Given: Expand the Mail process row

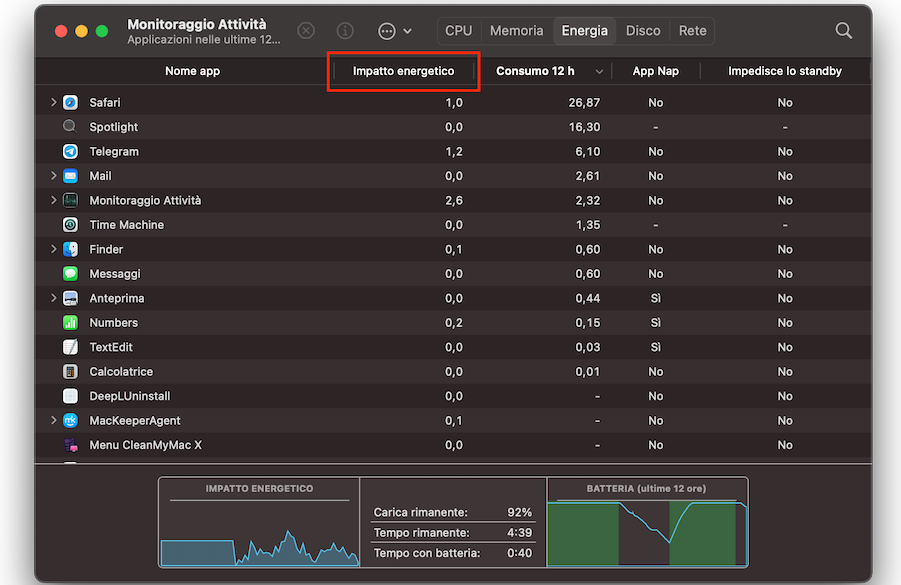Looking at the screenshot, I should click(x=53, y=176).
